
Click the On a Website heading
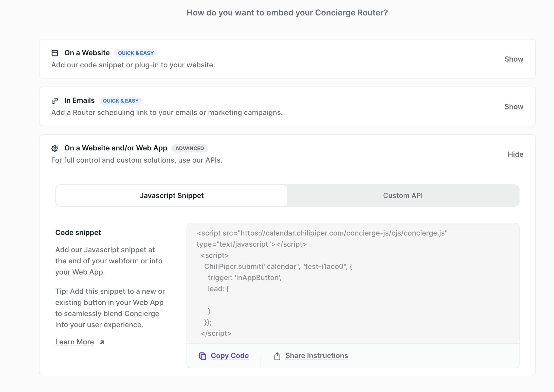(87, 53)
